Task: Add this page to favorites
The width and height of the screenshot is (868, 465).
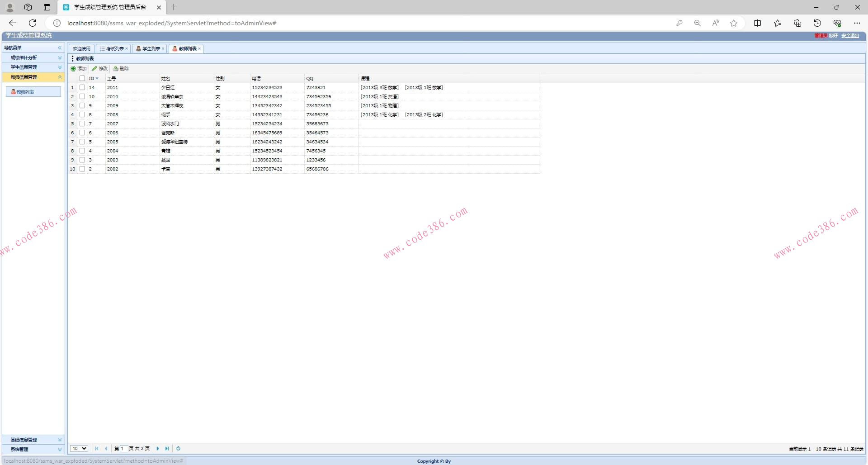Action: point(734,23)
